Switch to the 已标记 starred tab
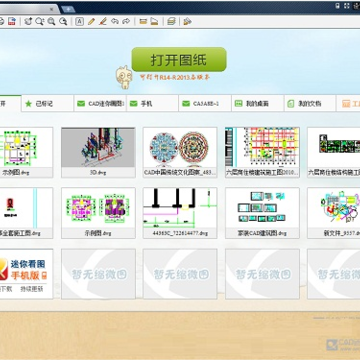 click(47, 104)
